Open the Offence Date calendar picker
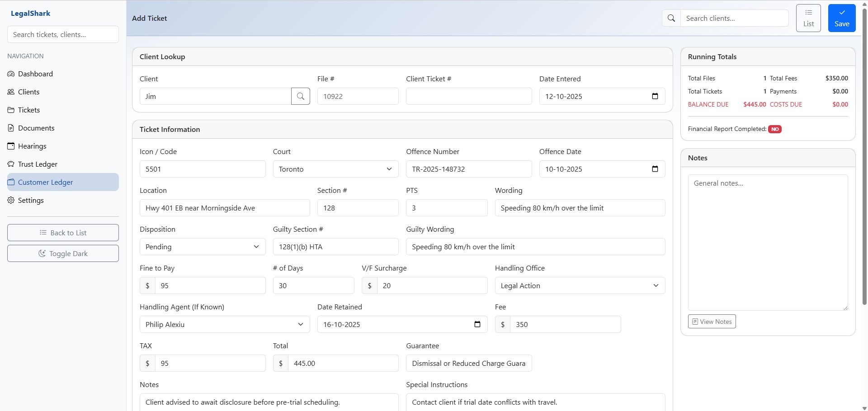 coord(655,169)
